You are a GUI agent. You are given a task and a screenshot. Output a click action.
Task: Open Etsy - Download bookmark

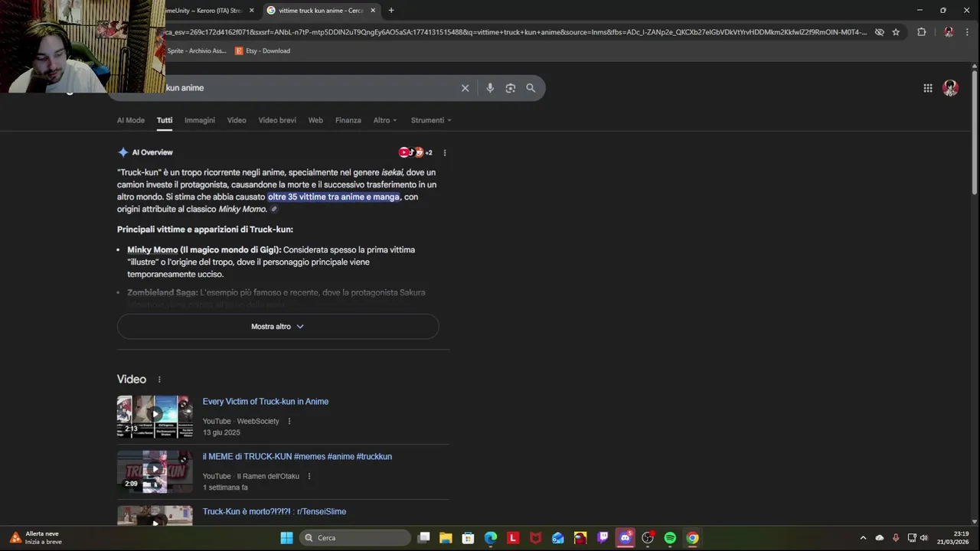(x=263, y=51)
